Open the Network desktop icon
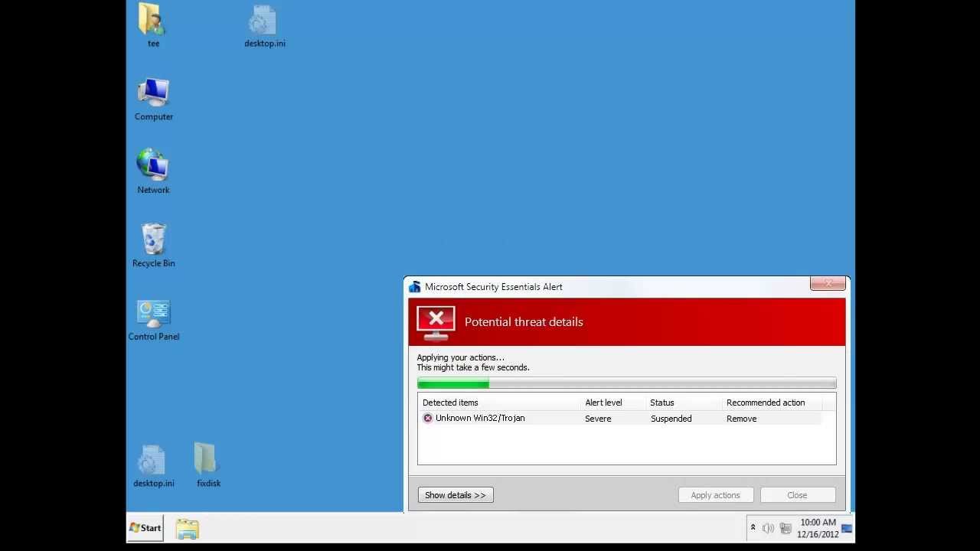 click(153, 170)
